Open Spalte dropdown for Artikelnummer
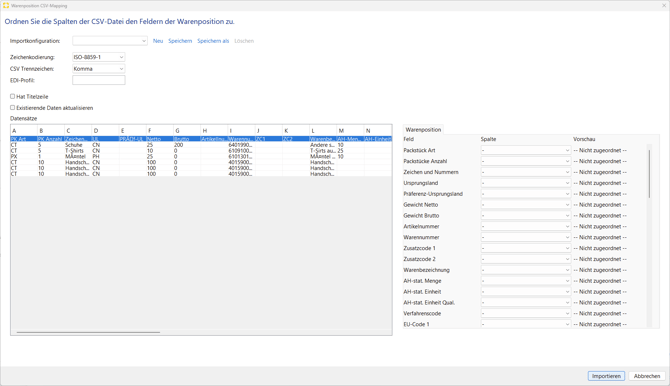 526,226
